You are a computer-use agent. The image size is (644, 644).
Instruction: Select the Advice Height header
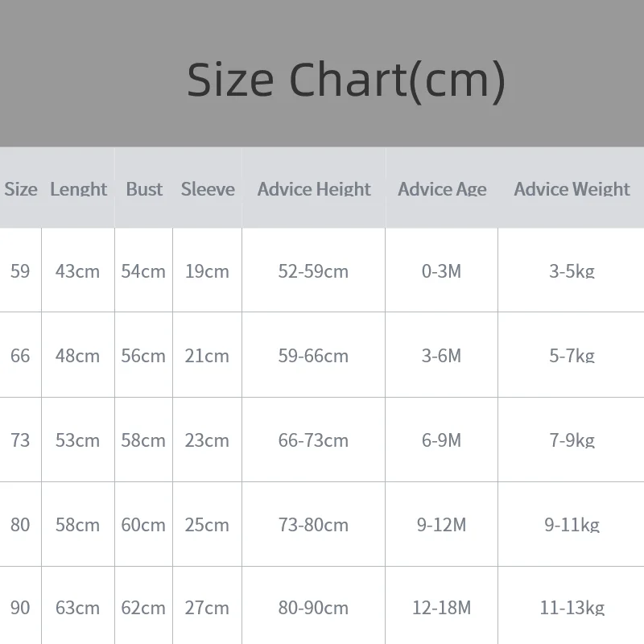314,189
